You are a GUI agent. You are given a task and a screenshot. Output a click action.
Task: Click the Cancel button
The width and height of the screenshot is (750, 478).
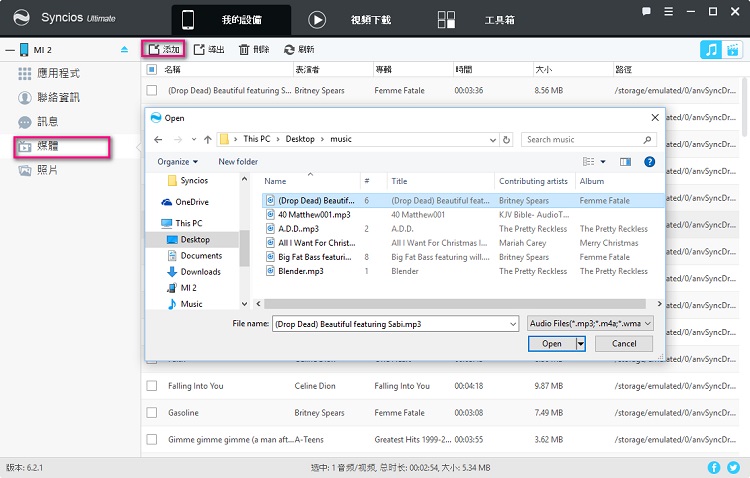[624, 344]
